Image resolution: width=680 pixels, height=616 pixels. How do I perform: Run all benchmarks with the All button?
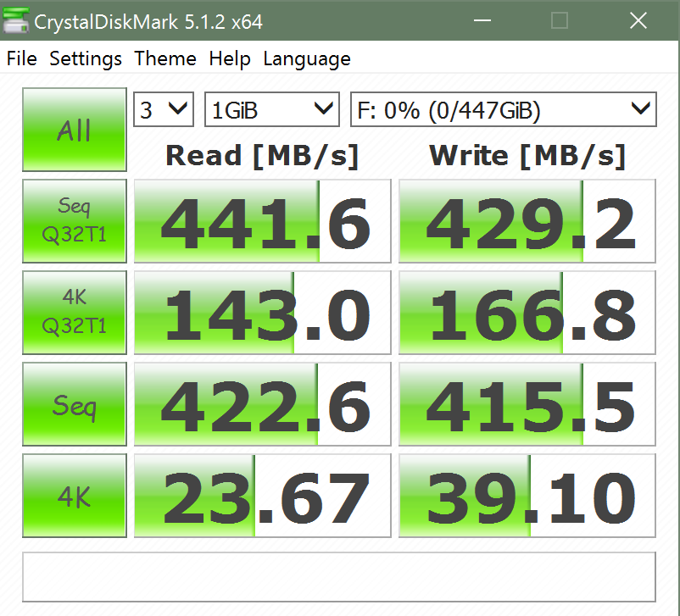pyautogui.click(x=75, y=130)
